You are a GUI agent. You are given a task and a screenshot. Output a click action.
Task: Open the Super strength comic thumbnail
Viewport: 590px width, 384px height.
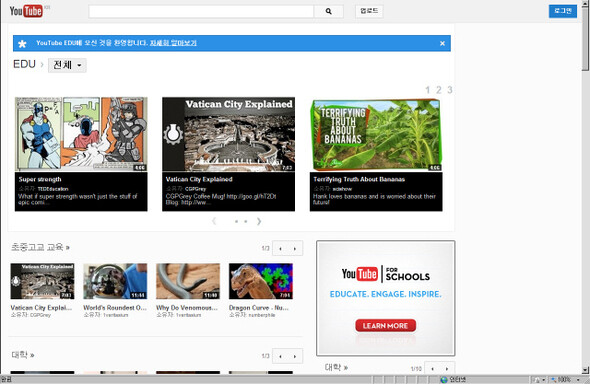pyautogui.click(x=81, y=134)
